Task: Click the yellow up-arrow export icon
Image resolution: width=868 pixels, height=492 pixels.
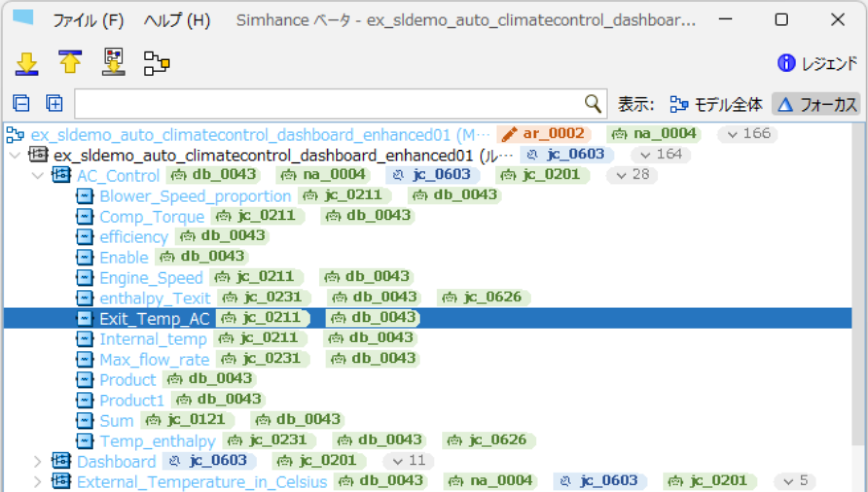Action: click(x=70, y=62)
